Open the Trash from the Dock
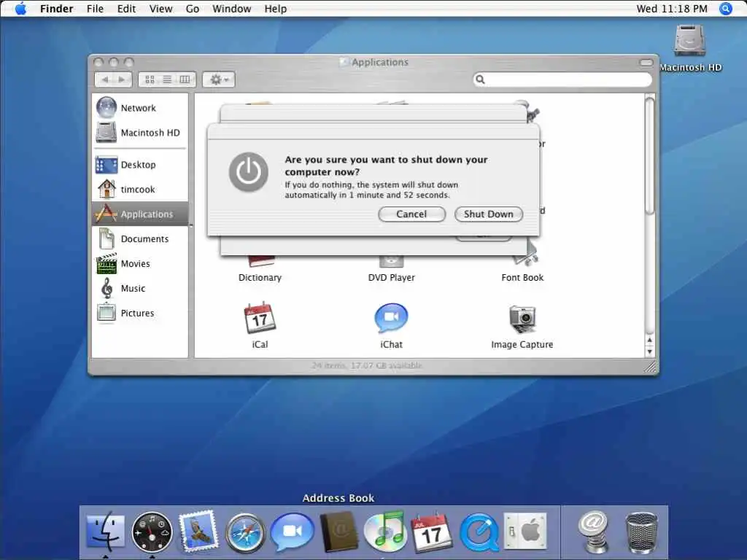This screenshot has height=560, width=747. [641, 532]
